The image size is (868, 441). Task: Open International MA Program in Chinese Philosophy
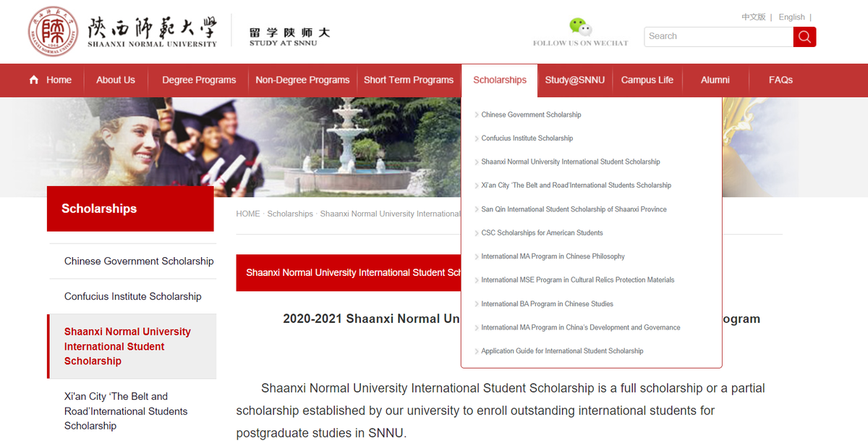click(553, 256)
